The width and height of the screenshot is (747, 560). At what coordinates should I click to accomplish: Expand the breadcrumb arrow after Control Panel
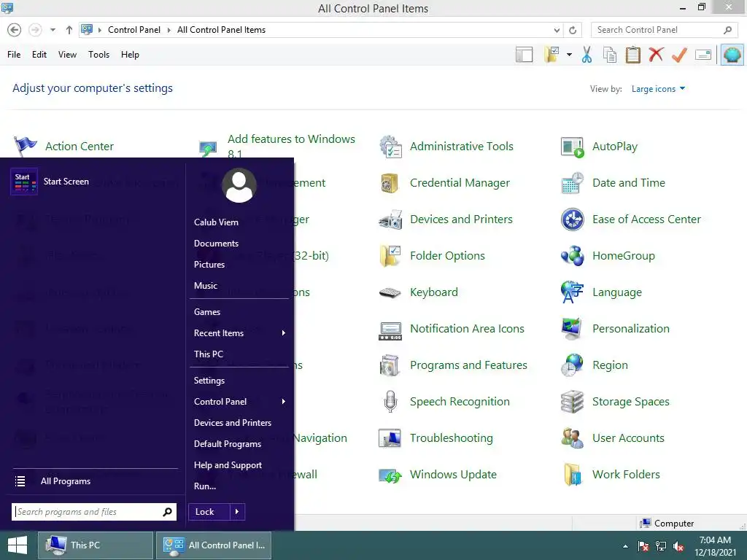tap(169, 30)
